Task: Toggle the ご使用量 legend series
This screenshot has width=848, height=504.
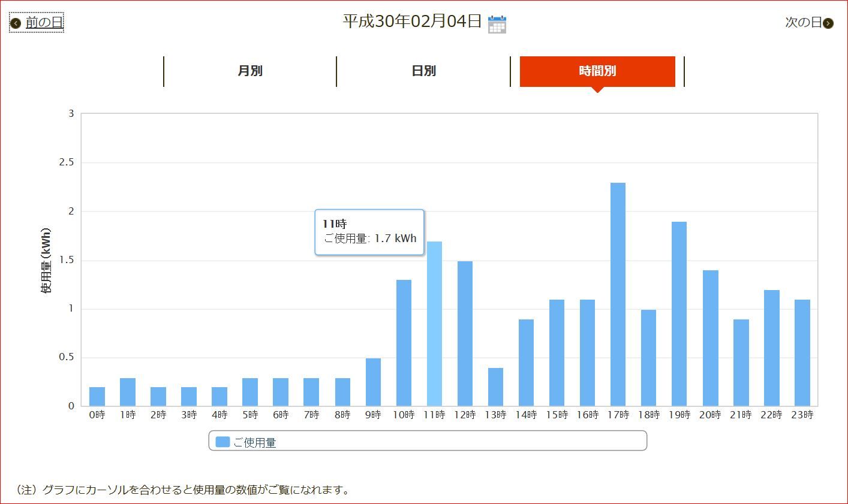Action: pyautogui.click(x=254, y=443)
